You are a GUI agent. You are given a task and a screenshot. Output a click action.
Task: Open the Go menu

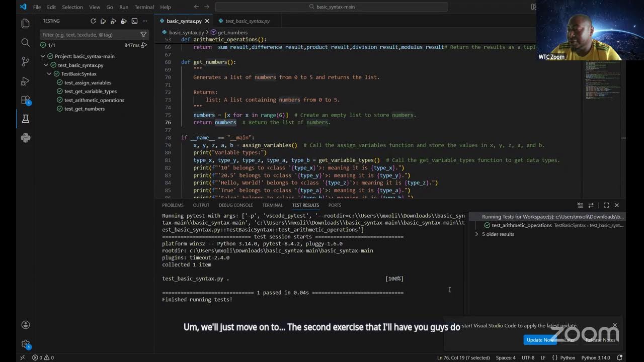tap(110, 7)
